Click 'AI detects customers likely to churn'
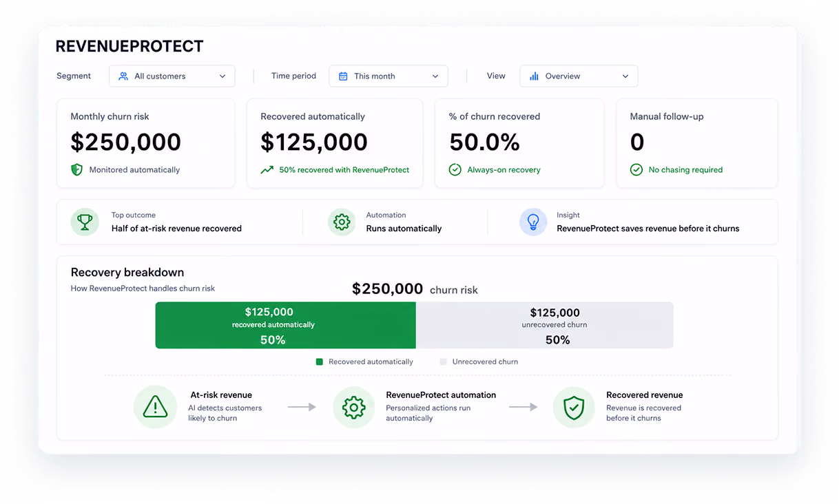Screen dimensions: 839x504 point(225,413)
